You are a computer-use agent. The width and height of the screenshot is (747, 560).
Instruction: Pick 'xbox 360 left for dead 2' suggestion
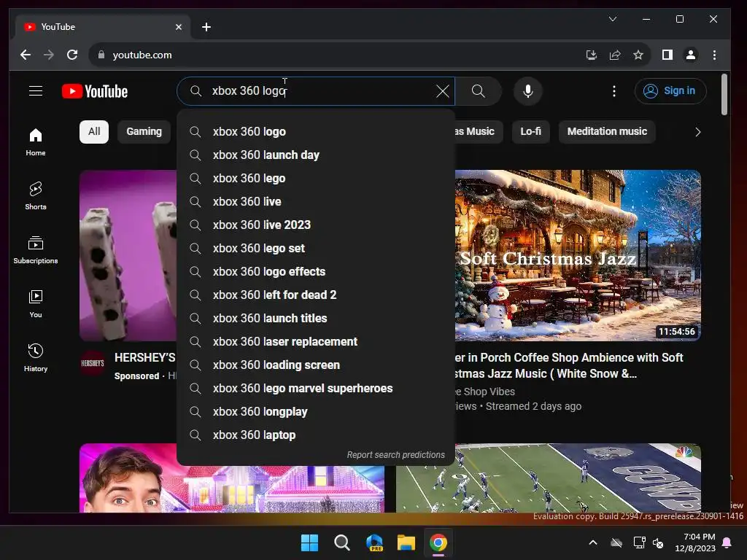pos(315,295)
